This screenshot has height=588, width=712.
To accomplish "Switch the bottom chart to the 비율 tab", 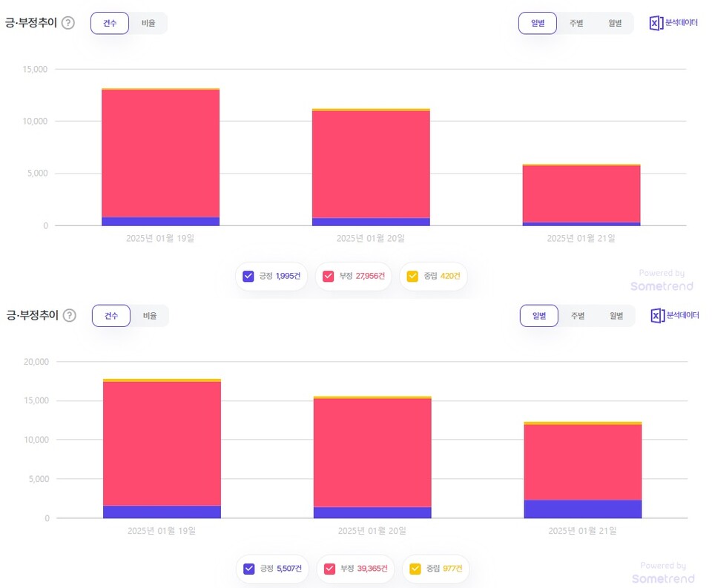I will (x=150, y=316).
